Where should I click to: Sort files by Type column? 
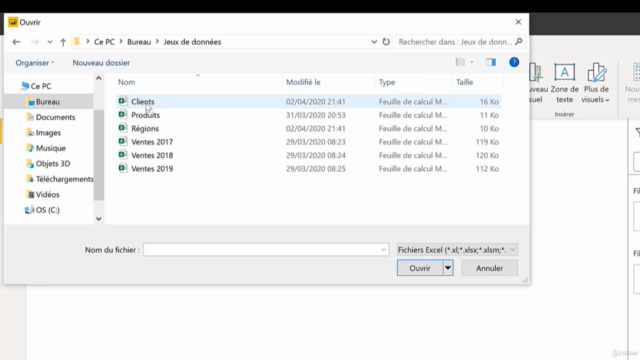(387, 82)
